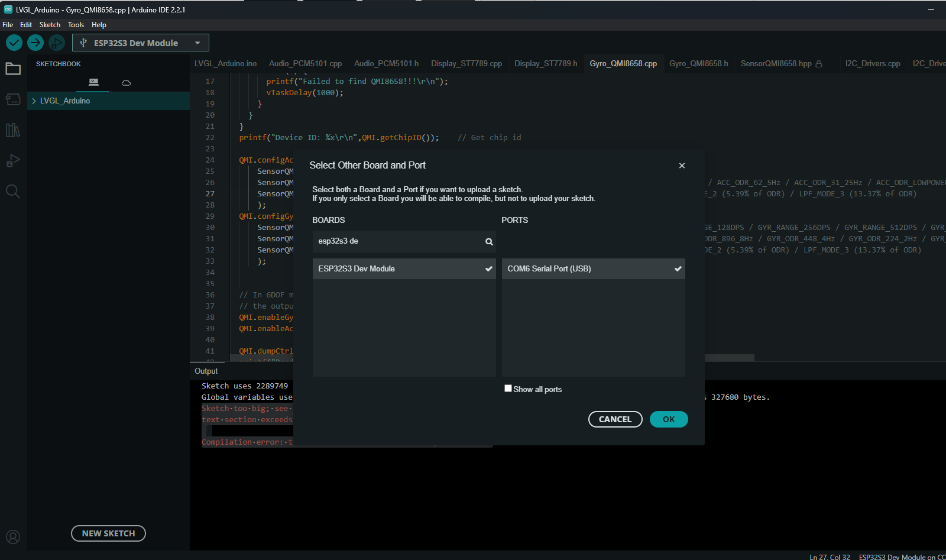
Task: Toggle the Show all ports checkbox
Action: coord(508,389)
